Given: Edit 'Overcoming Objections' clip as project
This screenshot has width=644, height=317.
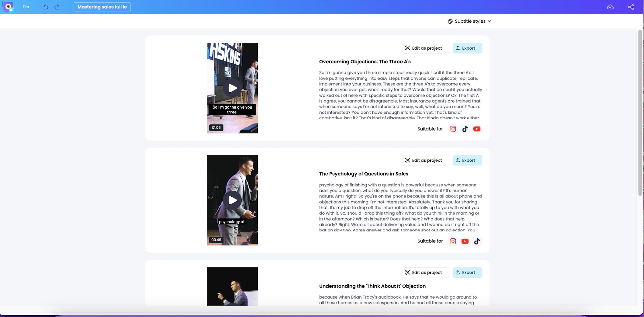Looking at the screenshot, I should (426, 48).
